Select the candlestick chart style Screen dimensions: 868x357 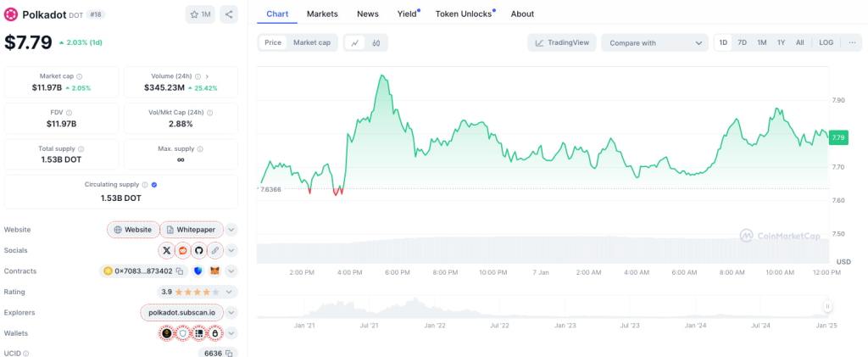[376, 42]
